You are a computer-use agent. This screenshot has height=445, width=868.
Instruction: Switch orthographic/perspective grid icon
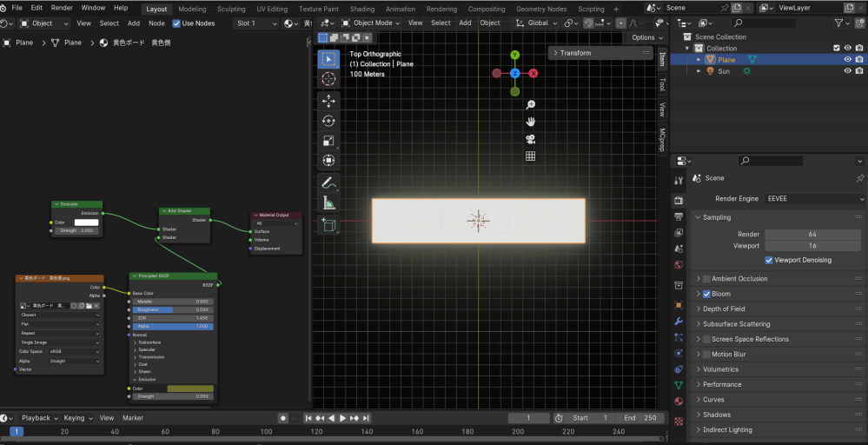coord(530,156)
